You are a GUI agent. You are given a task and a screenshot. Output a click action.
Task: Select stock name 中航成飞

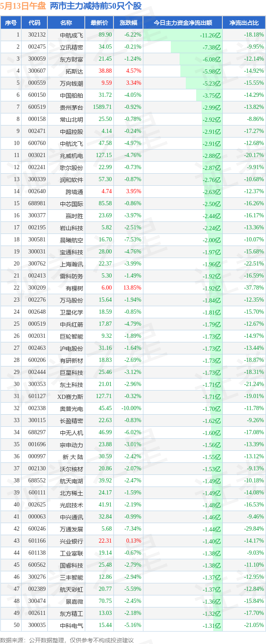click(x=71, y=35)
